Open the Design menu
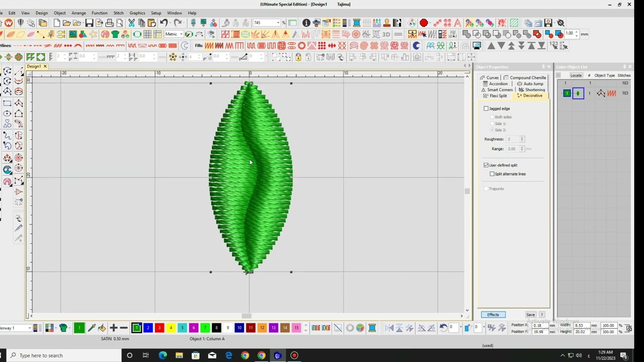The height and width of the screenshot is (362, 644). tap(42, 13)
